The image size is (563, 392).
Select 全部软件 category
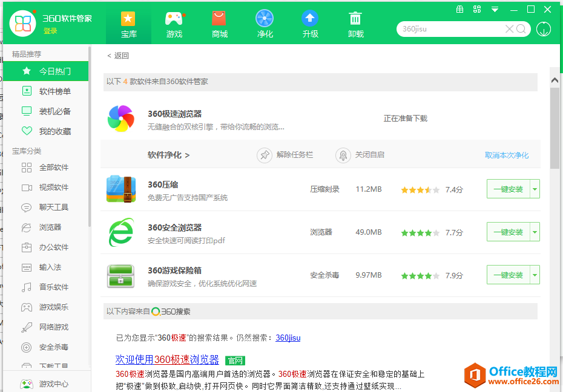pos(45,167)
